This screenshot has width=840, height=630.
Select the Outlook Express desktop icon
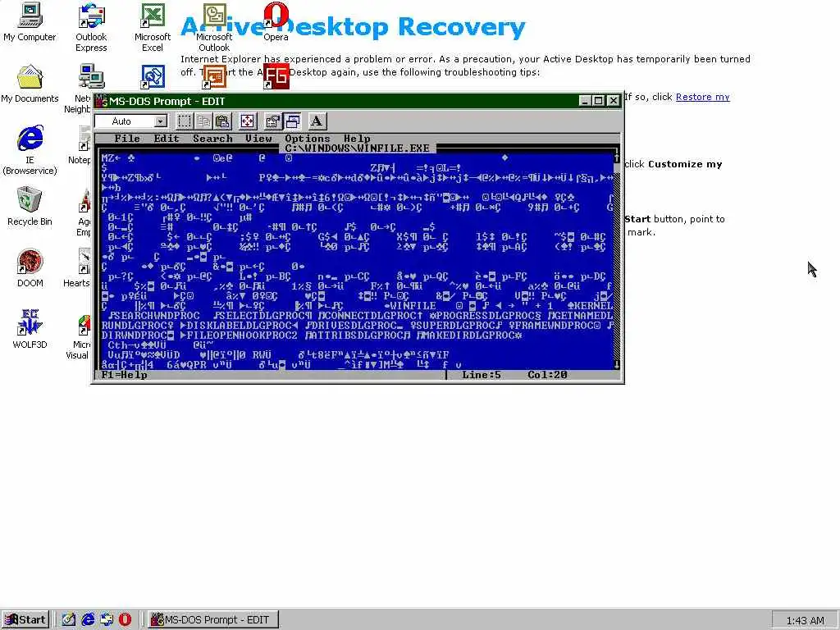(x=91, y=28)
